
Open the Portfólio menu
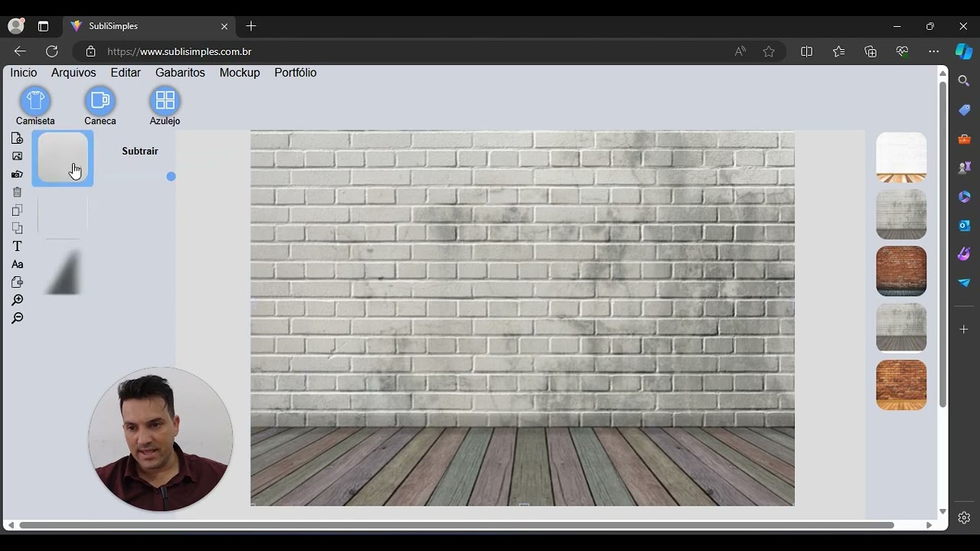(296, 73)
